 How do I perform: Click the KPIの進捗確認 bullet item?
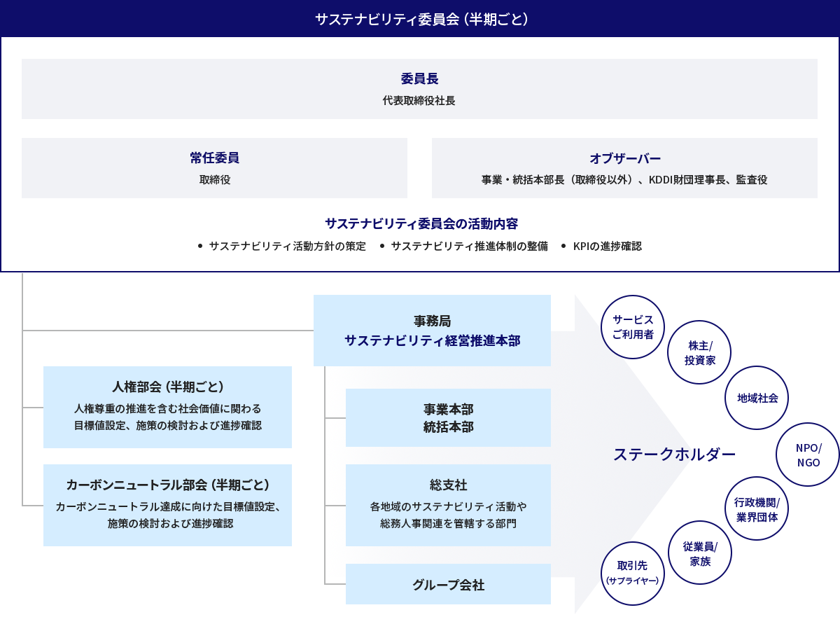(x=606, y=247)
